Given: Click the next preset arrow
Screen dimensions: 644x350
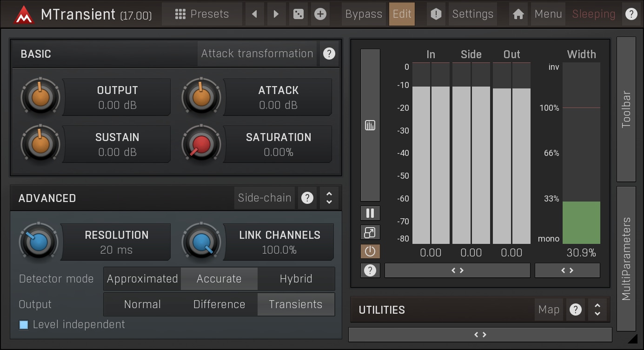Looking at the screenshot, I should click(x=276, y=14).
